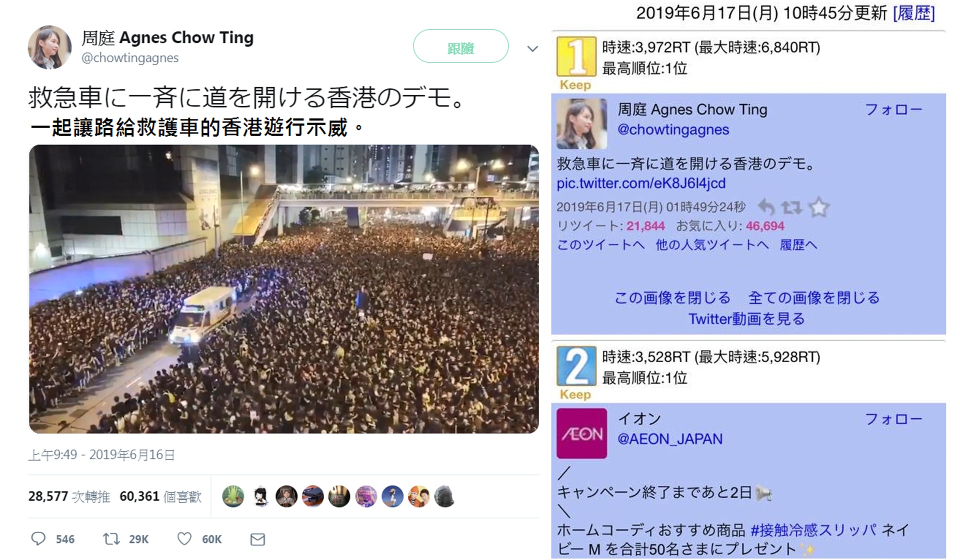
Task: Open the direct message envelope icon
Action: tap(257, 539)
